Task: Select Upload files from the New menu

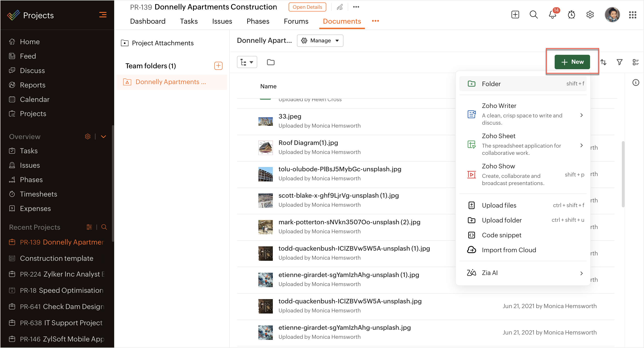Action: [x=499, y=205]
